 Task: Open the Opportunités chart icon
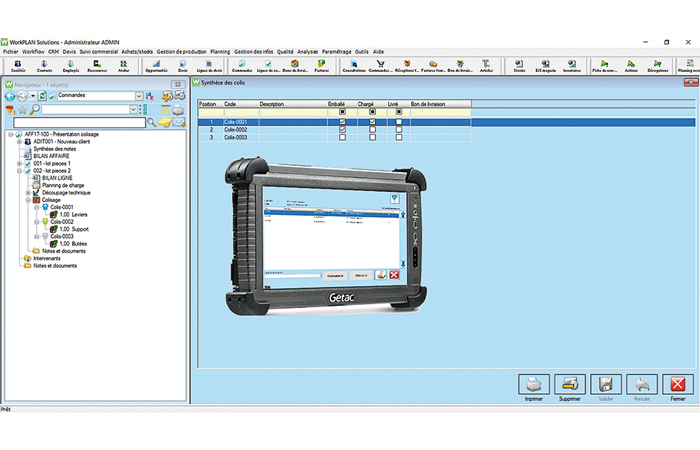[156, 66]
